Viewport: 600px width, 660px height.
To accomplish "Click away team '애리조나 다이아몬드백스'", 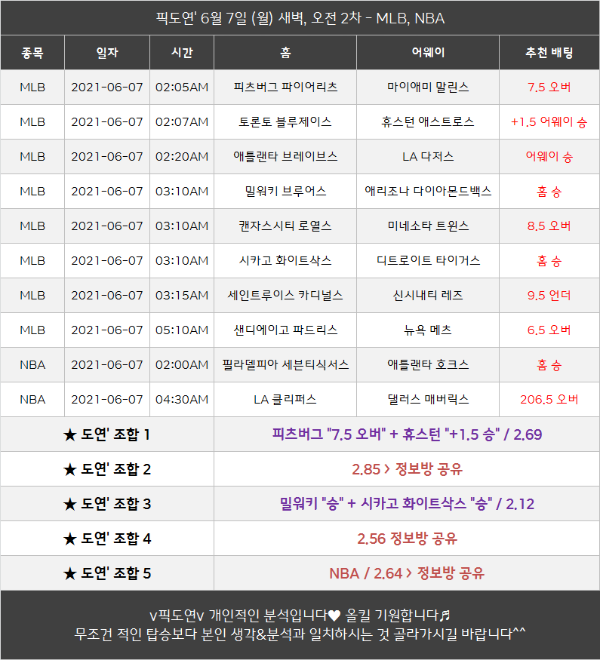I will (x=428, y=191).
